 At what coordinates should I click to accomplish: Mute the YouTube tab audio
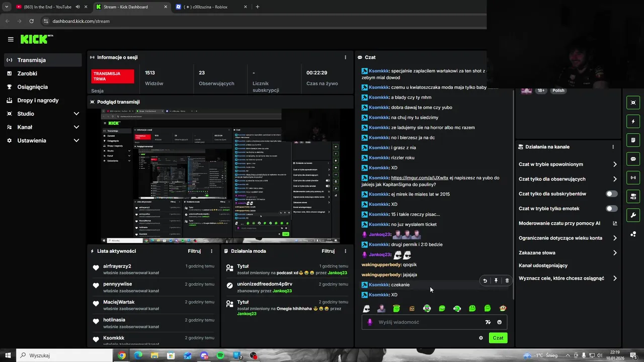(x=77, y=7)
